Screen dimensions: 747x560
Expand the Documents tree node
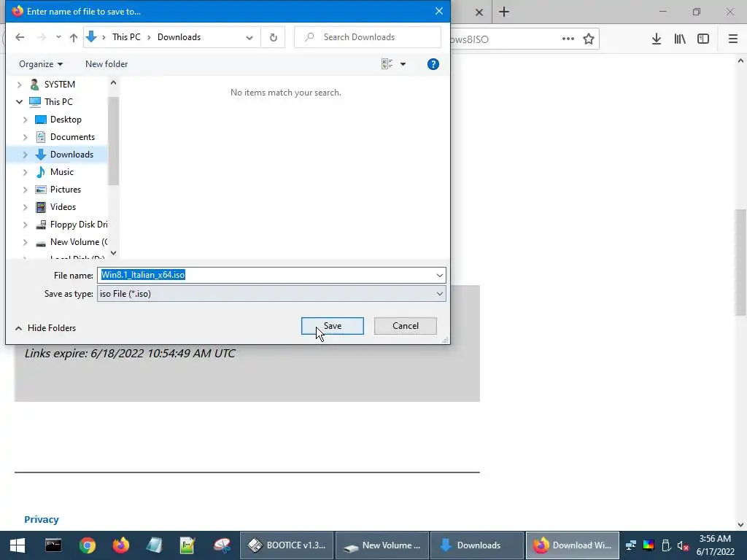click(x=26, y=137)
